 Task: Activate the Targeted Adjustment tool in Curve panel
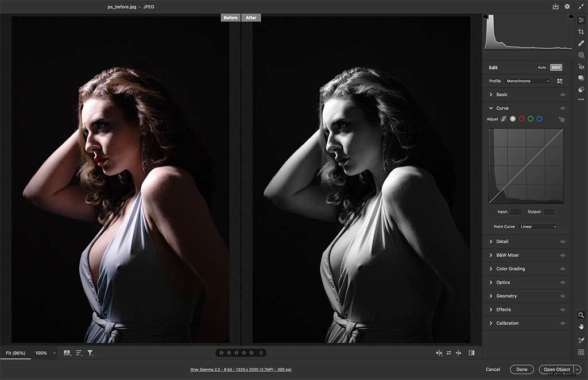[x=562, y=119]
